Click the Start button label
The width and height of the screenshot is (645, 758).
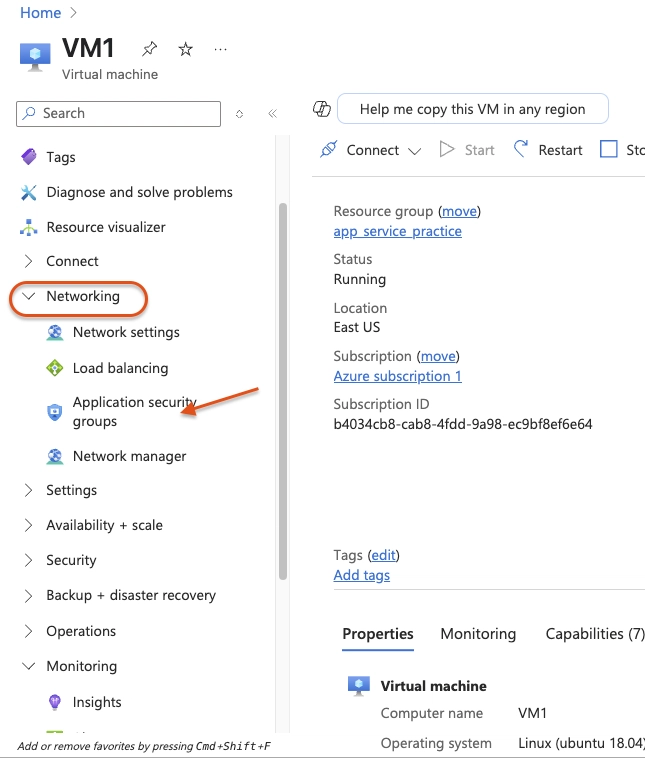[480, 150]
